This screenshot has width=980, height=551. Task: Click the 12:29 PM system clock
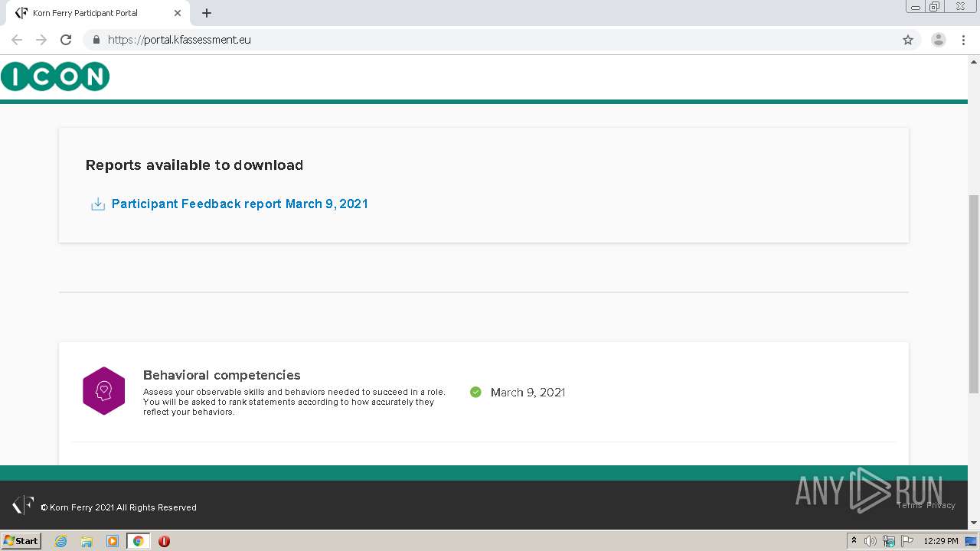[x=941, y=541]
